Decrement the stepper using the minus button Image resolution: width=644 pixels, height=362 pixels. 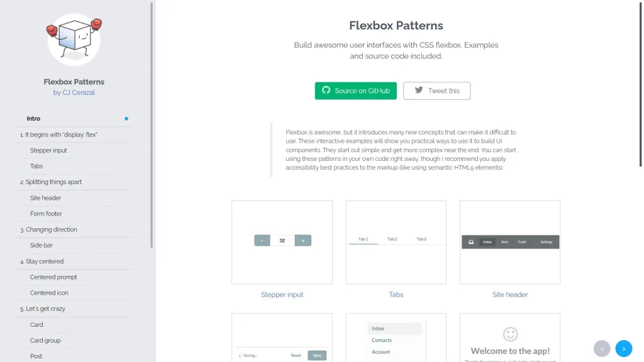pos(262,240)
